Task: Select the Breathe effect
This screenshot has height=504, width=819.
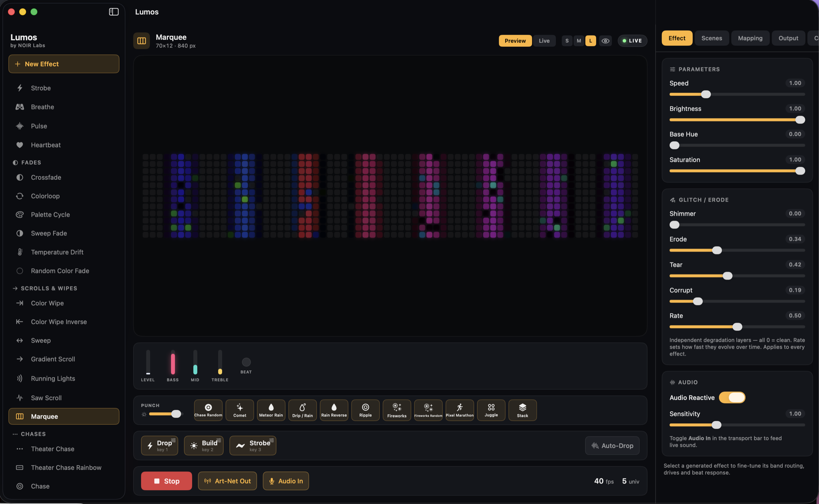Action: click(64, 107)
